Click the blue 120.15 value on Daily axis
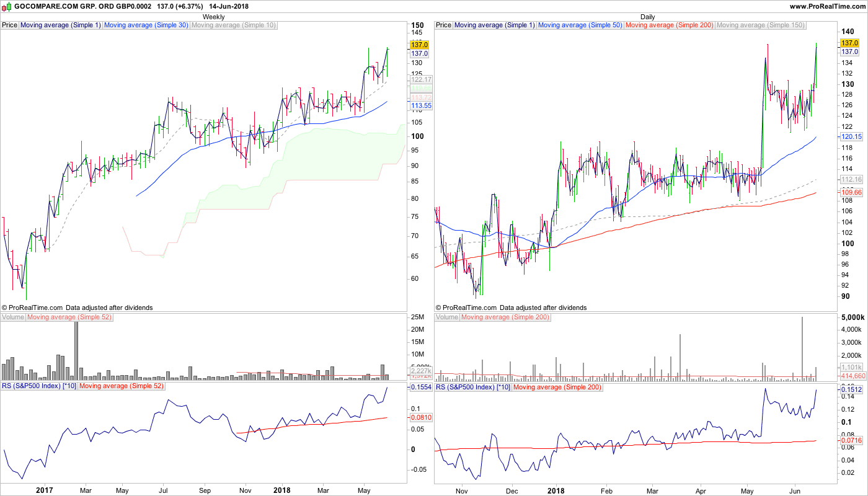 [852, 136]
